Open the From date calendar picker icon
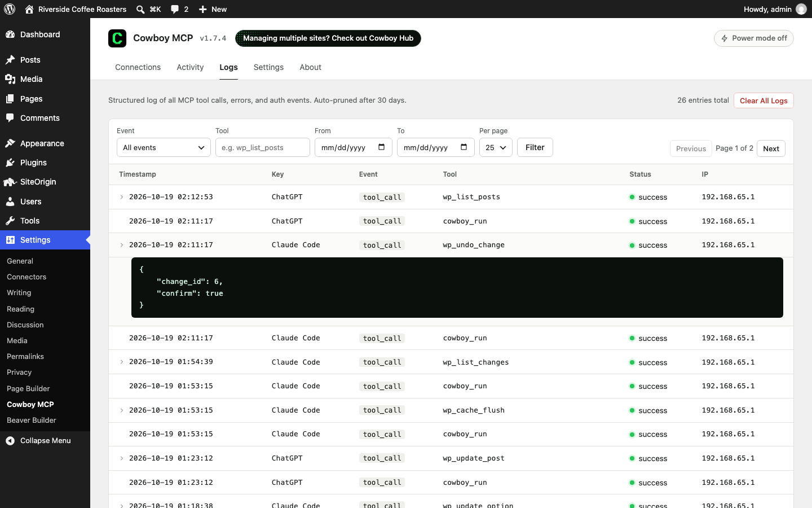812x508 pixels. tap(382, 147)
